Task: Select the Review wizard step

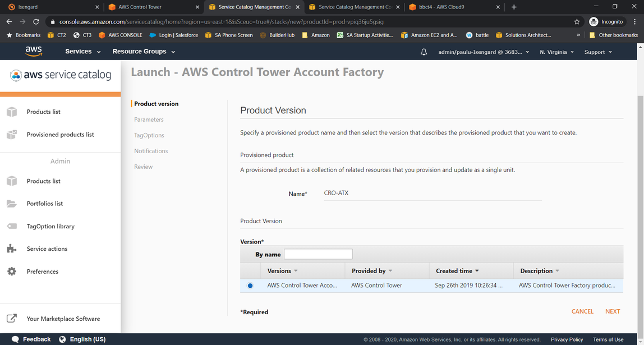Action: [x=144, y=167]
